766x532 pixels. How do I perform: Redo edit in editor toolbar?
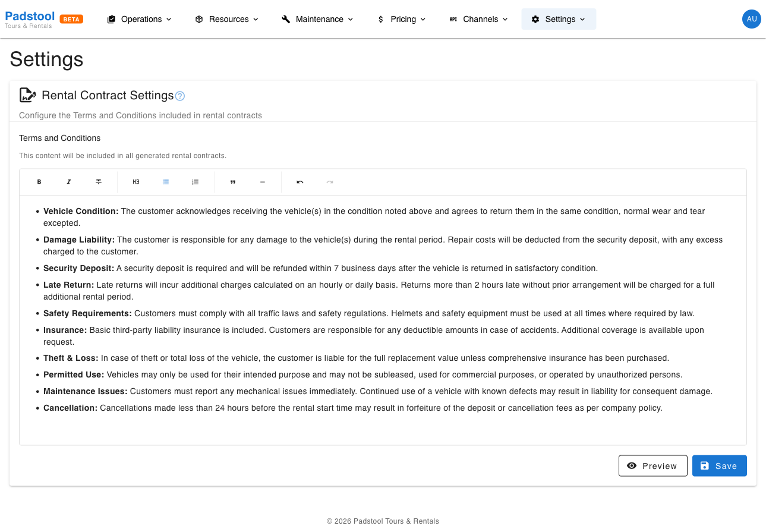point(330,182)
